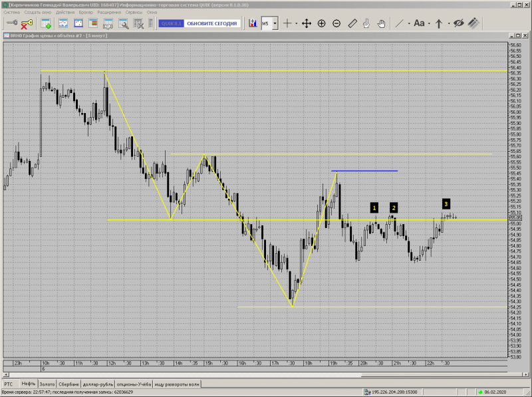Click the 06.02.2020 date in status bar
The height and width of the screenshot is (397, 532).
coord(494,392)
